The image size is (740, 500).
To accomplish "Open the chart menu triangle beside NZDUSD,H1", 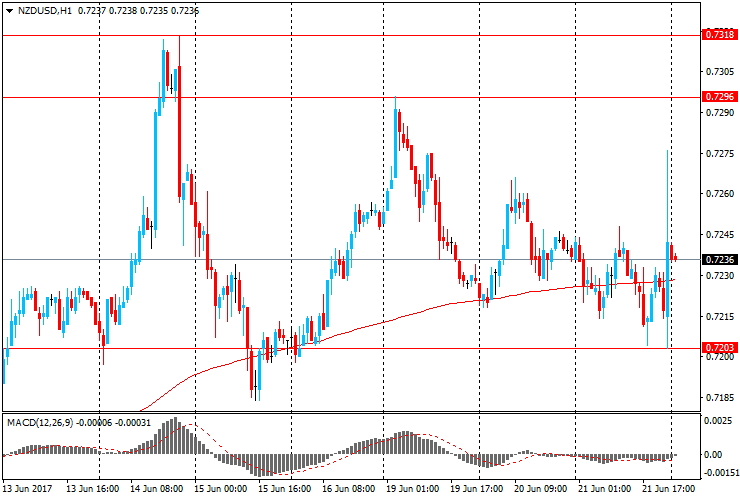I will tap(9, 10).
